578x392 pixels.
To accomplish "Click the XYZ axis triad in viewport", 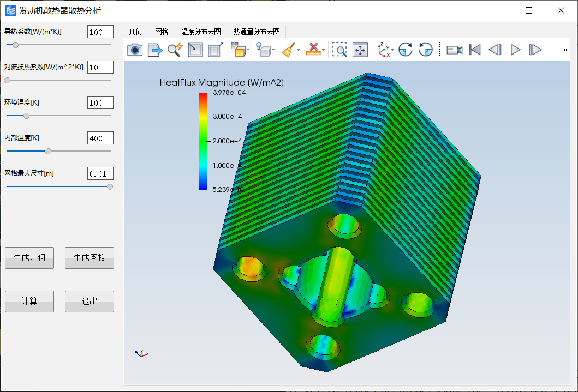I will point(141,353).
